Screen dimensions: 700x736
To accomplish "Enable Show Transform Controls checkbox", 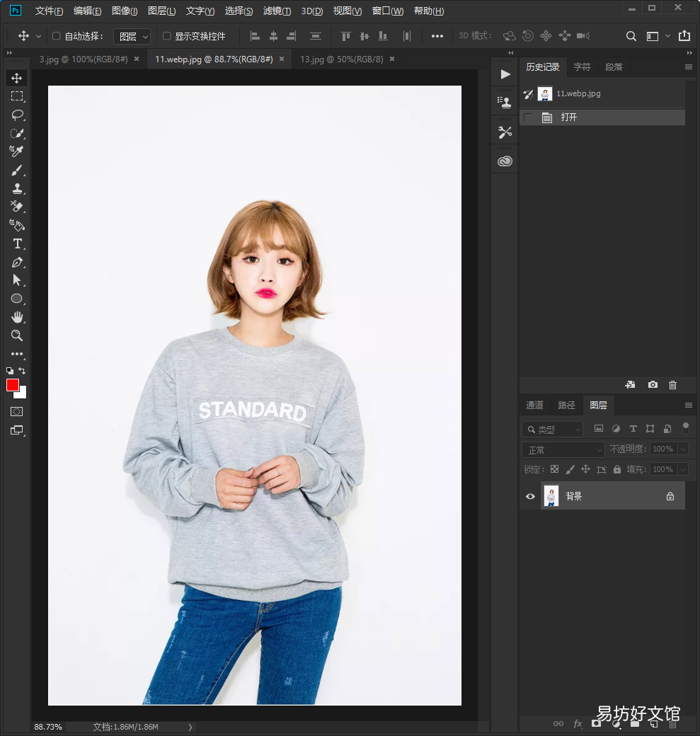I will point(166,36).
